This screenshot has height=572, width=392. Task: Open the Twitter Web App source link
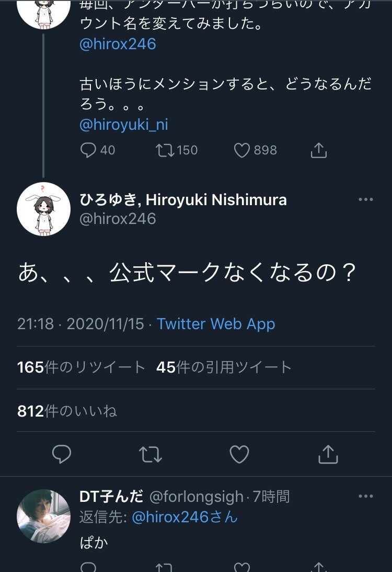point(216,324)
